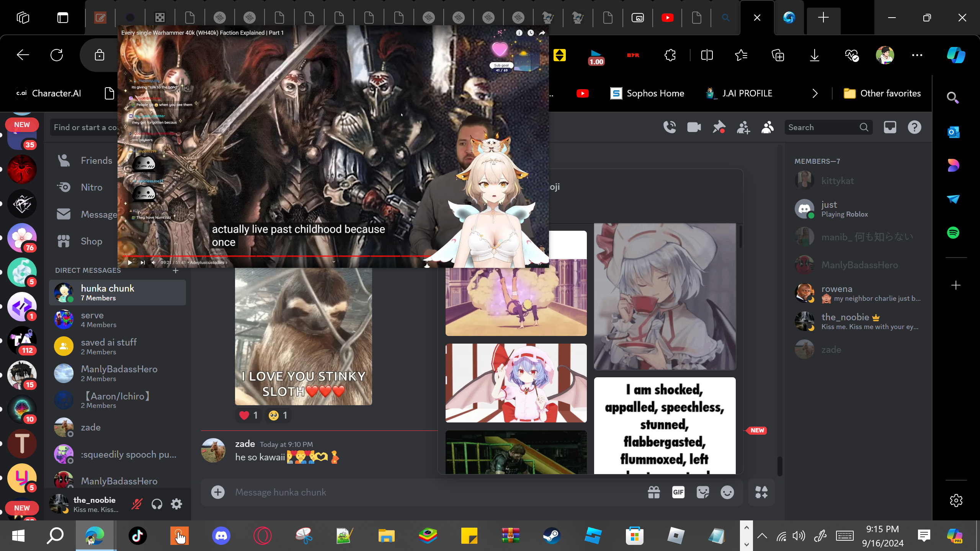Open the GIF picker
This screenshot has width=980, height=551.
(x=678, y=492)
